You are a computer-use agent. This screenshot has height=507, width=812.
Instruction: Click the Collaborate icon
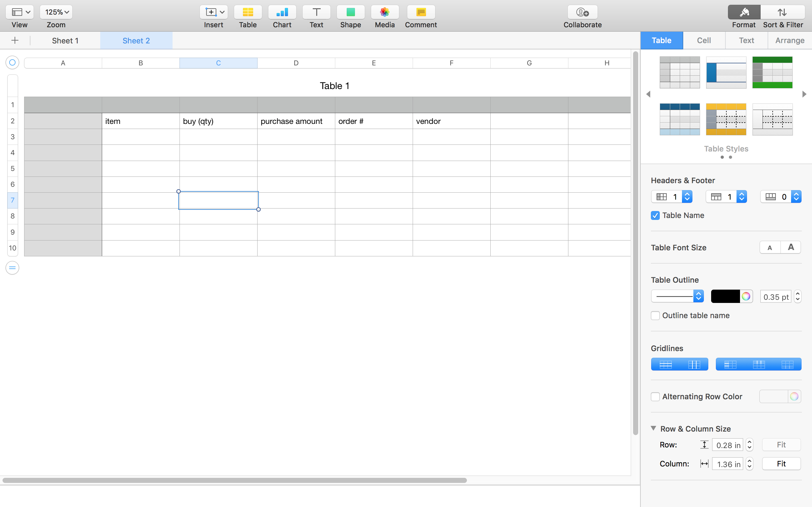582,12
